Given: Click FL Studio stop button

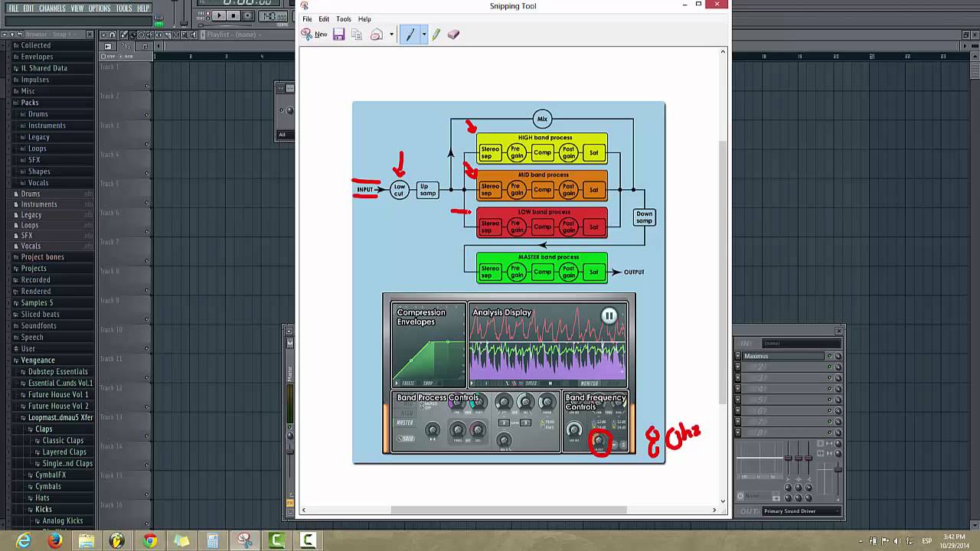Looking at the screenshot, I should coord(234,15).
